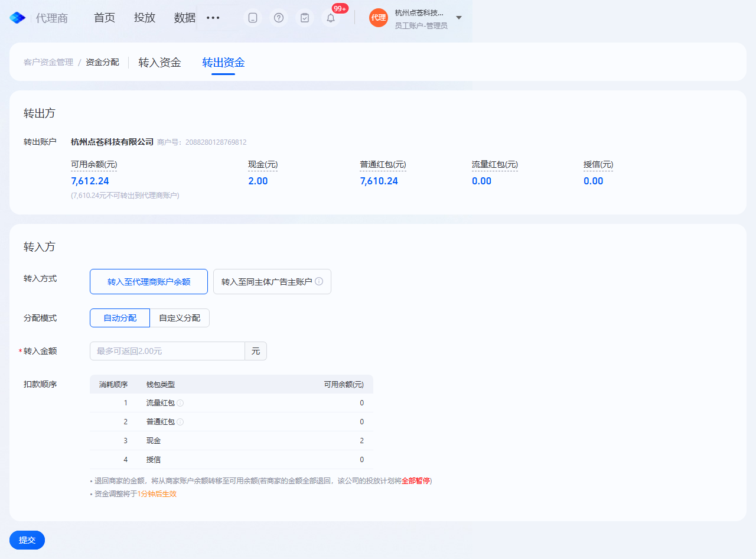The image size is (756, 559).
Task: Click the cash value 2.00
Action: coord(258,181)
